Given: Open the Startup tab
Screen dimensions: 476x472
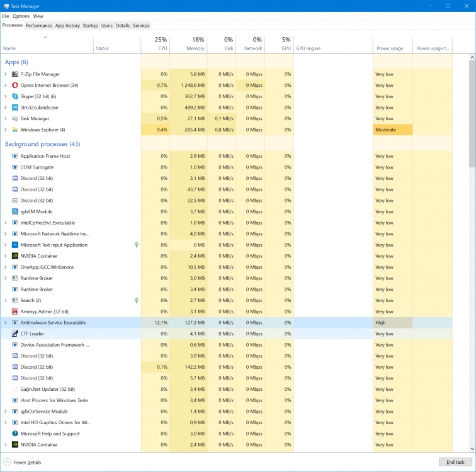Looking at the screenshot, I should (x=90, y=26).
